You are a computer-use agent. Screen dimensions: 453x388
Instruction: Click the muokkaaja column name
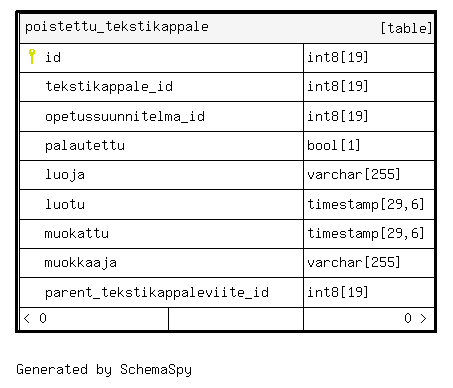click(x=81, y=263)
